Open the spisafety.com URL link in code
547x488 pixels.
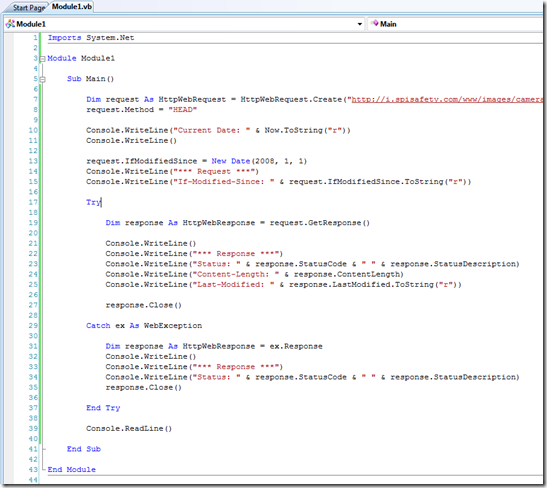click(447, 99)
